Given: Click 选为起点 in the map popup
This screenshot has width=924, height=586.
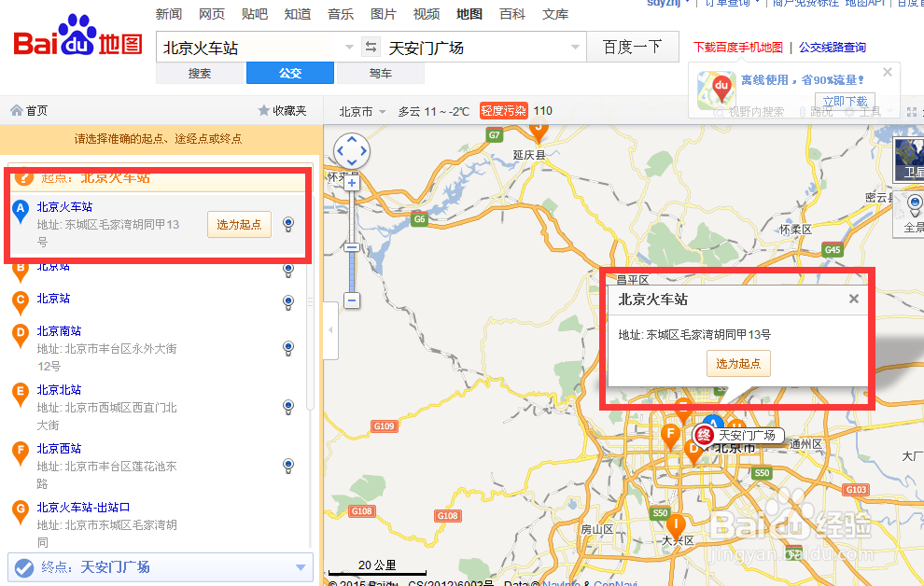Looking at the screenshot, I should 738,363.
